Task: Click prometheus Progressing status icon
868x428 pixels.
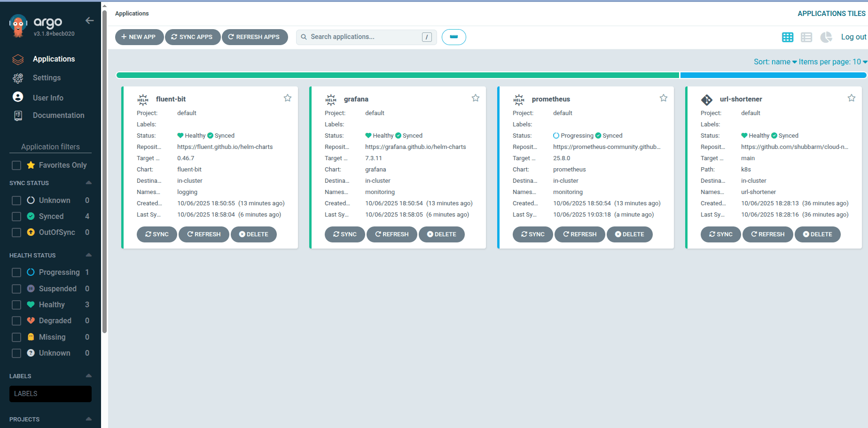Action: pyautogui.click(x=556, y=136)
